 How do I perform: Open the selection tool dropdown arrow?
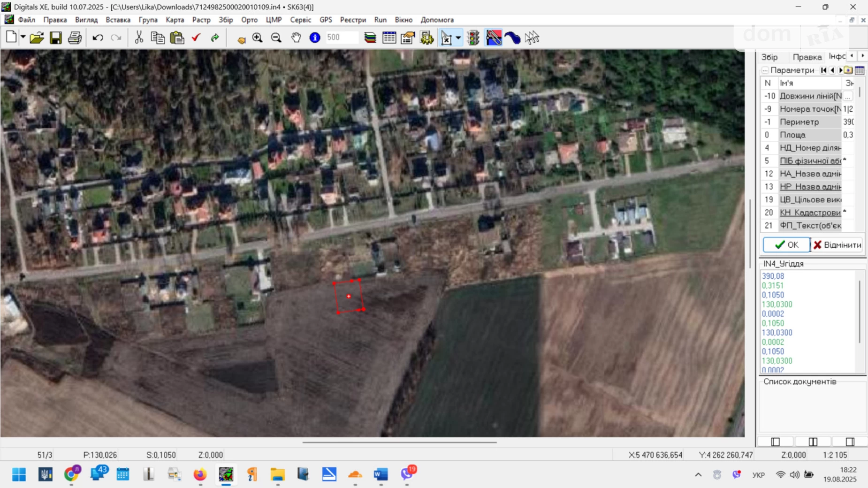pyautogui.click(x=458, y=38)
